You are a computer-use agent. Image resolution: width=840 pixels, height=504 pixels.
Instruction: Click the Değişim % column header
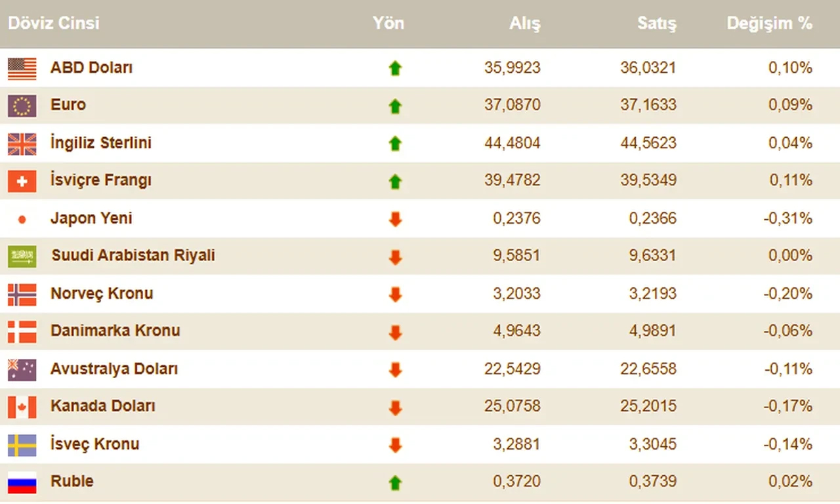tap(769, 24)
